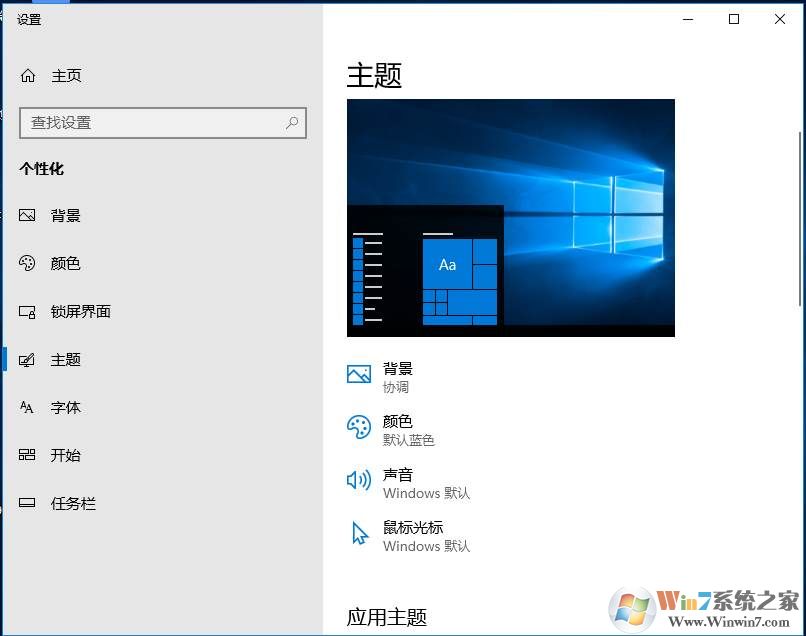
Task: Select 颜色 in the sidebar
Action: [65, 263]
